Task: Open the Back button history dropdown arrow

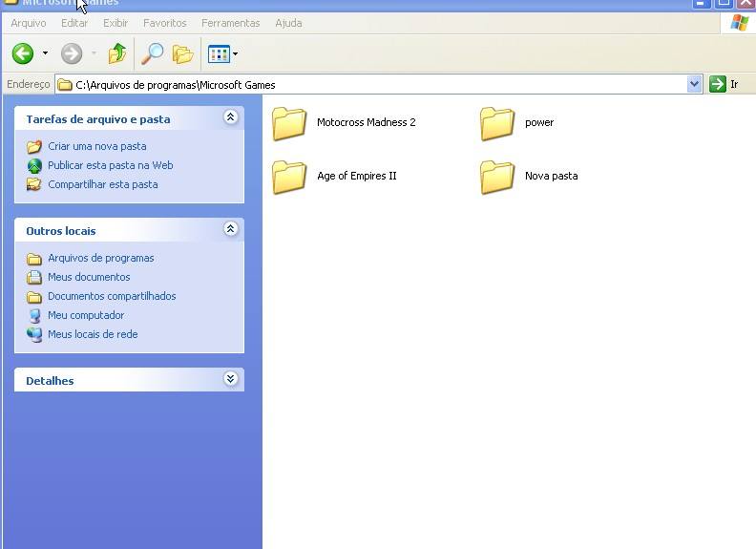Action: (x=45, y=53)
